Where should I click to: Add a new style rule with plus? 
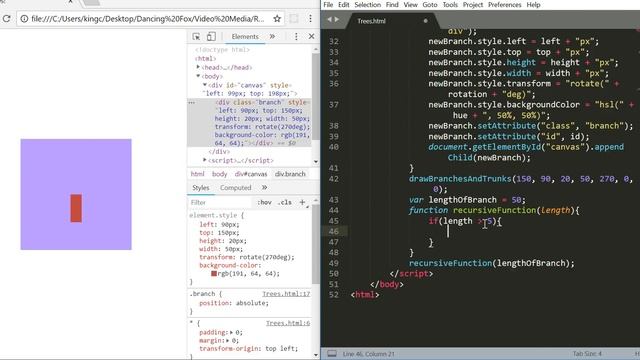[x=302, y=202]
